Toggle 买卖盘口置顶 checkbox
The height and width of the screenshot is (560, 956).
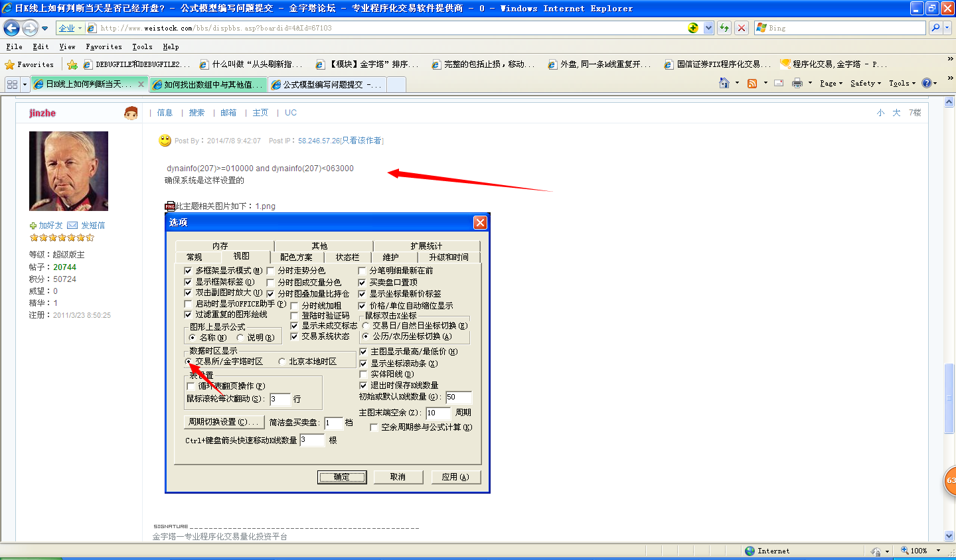pyautogui.click(x=362, y=282)
